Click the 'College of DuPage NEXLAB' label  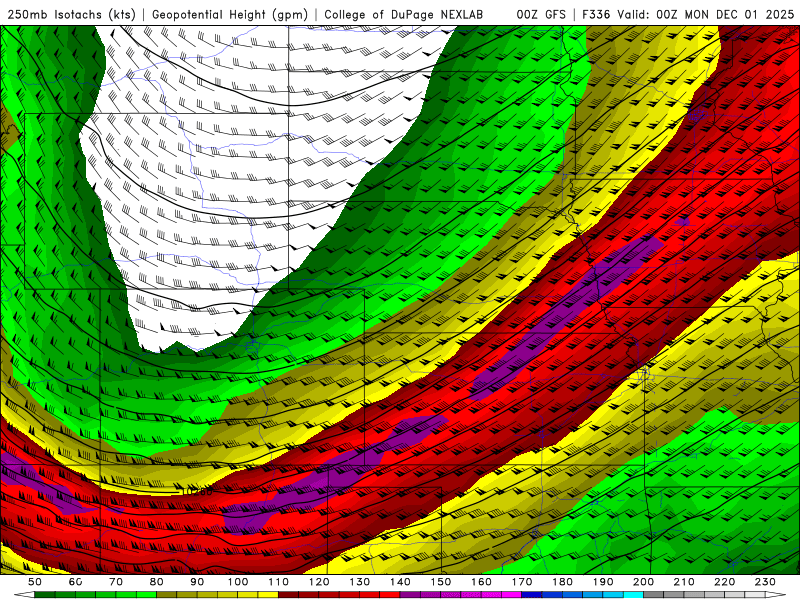403,14
